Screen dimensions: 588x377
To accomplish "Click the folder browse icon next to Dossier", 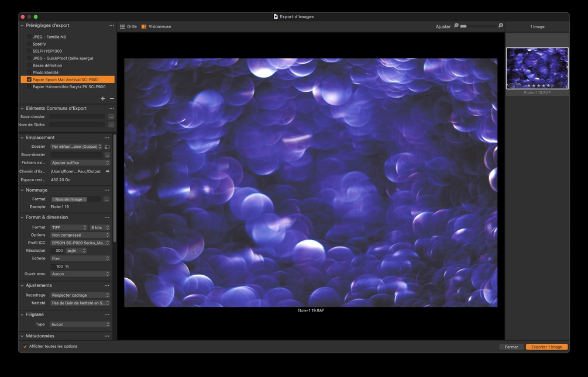I will click(x=107, y=147).
